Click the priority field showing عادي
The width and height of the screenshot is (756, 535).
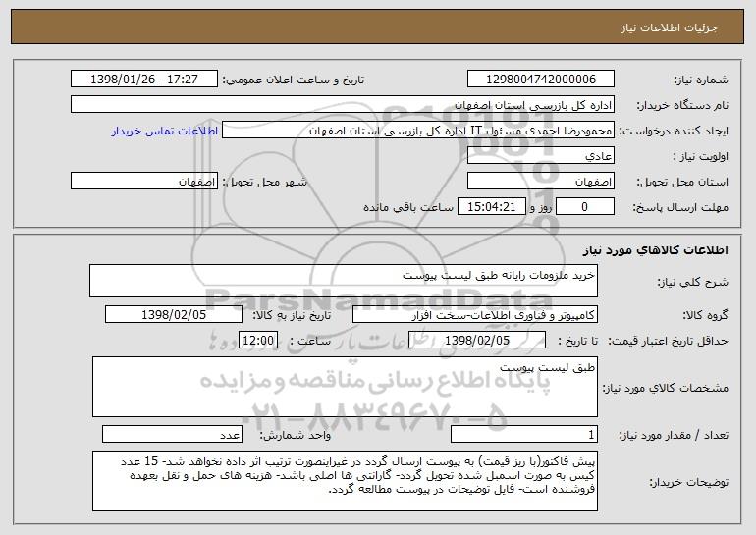pyautogui.click(x=540, y=156)
